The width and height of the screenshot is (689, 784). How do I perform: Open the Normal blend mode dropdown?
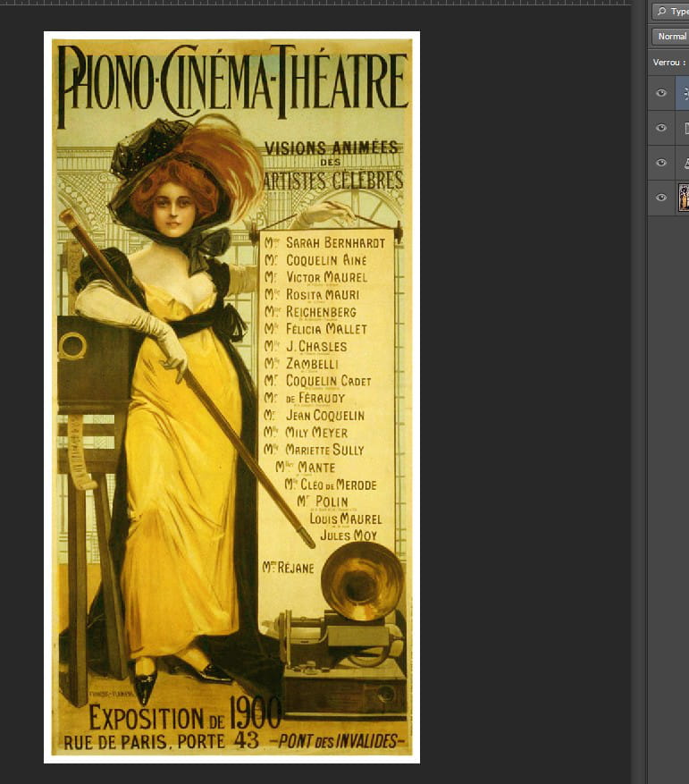(671, 36)
